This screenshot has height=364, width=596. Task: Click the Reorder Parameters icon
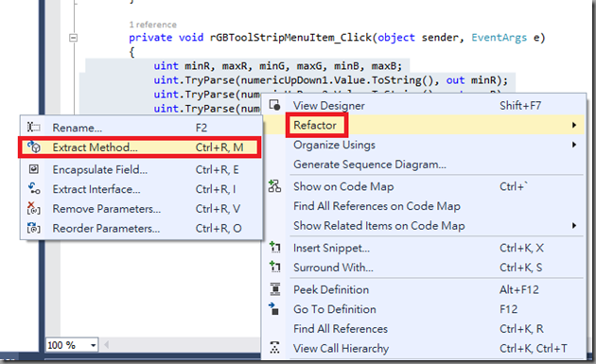point(33,228)
